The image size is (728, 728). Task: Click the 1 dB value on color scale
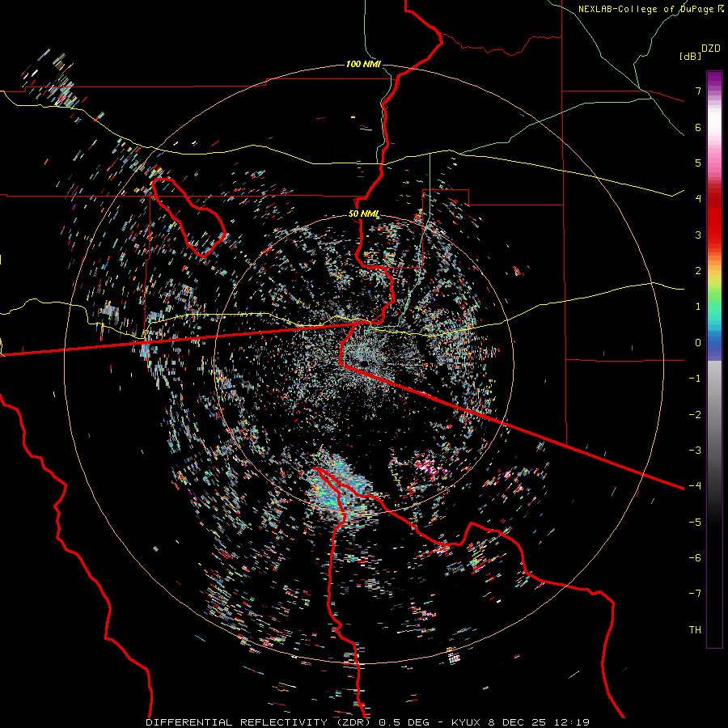tap(698, 307)
